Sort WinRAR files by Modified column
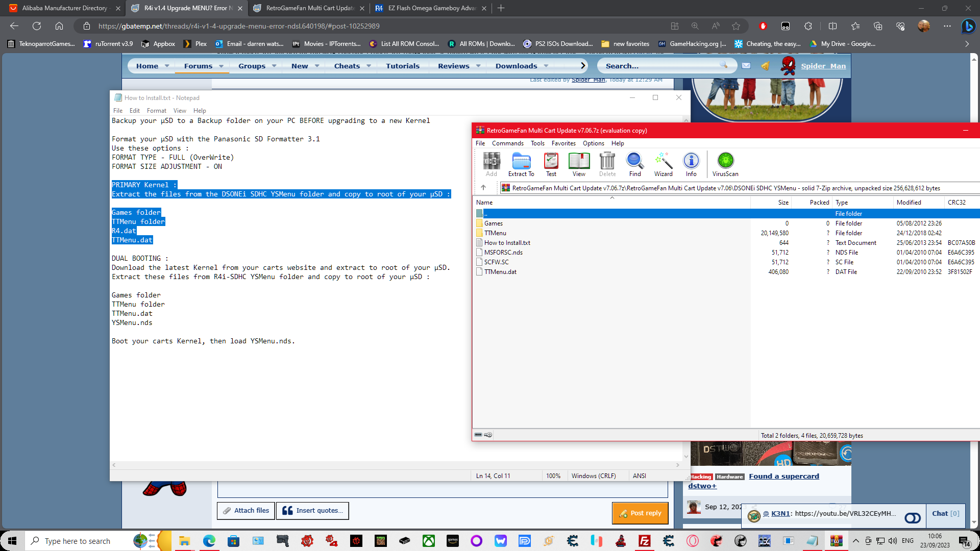The height and width of the screenshot is (551, 980). pyautogui.click(x=919, y=203)
